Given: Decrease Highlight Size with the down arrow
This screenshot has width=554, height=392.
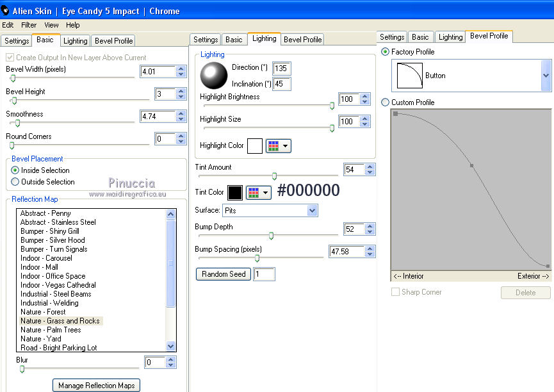Looking at the screenshot, I should [364, 124].
